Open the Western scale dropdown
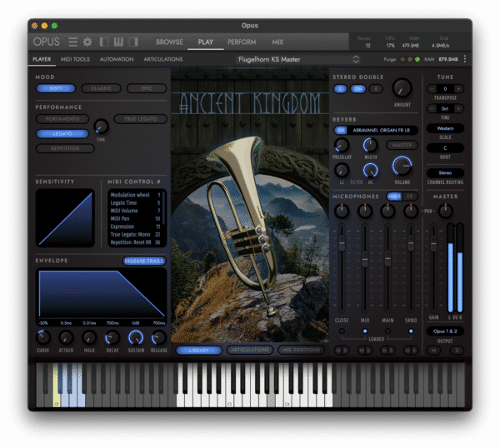The width and height of the screenshot is (500, 448). click(x=445, y=128)
